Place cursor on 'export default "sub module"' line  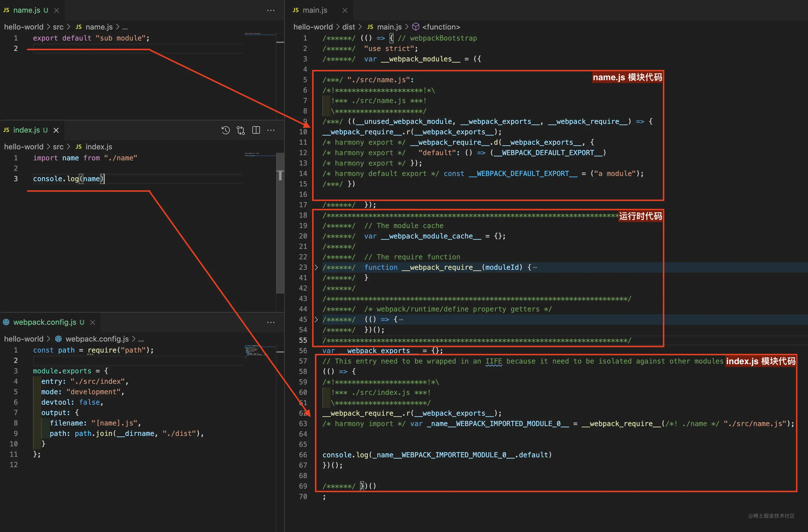(91, 38)
